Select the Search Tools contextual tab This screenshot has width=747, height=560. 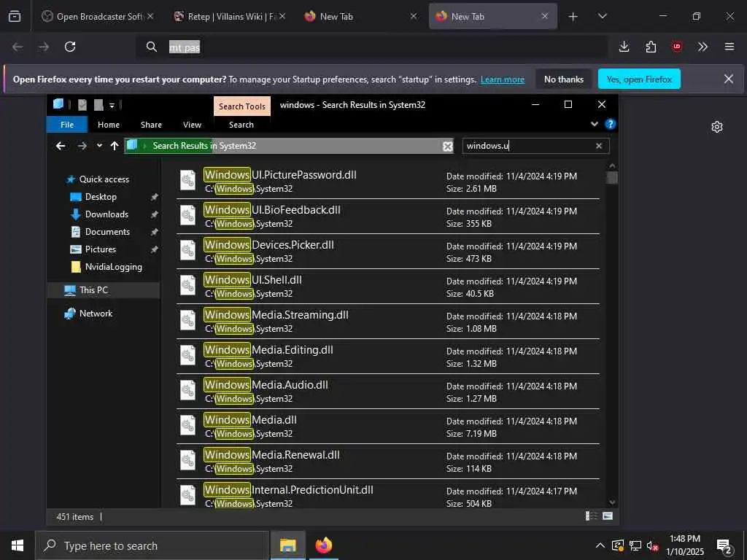(x=242, y=106)
